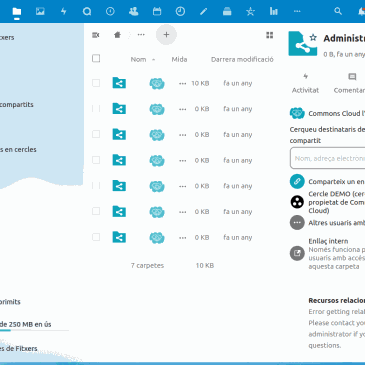
Task: Click the Cercle DEMO circle icon
Action: coord(297,202)
